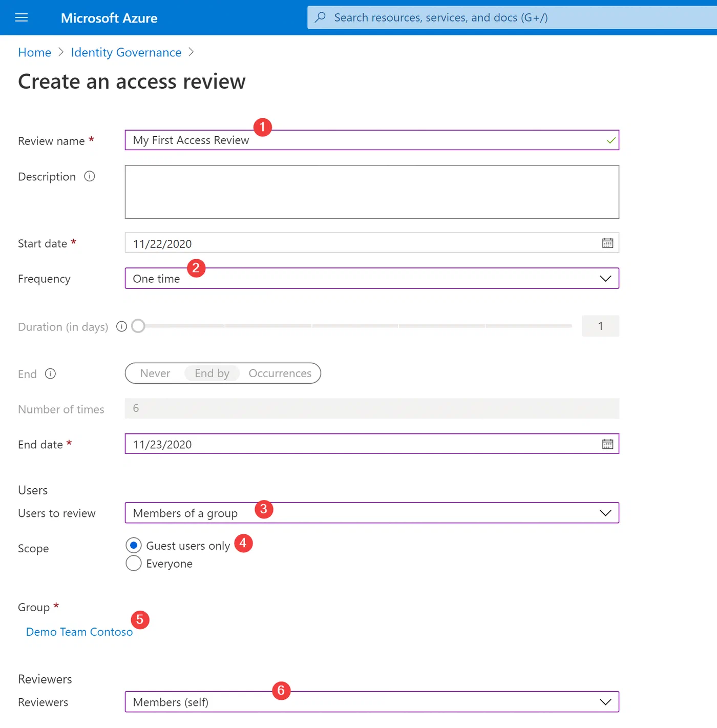This screenshot has width=717, height=728.
Task: Expand the Frequency dropdown
Action: pyautogui.click(x=372, y=278)
